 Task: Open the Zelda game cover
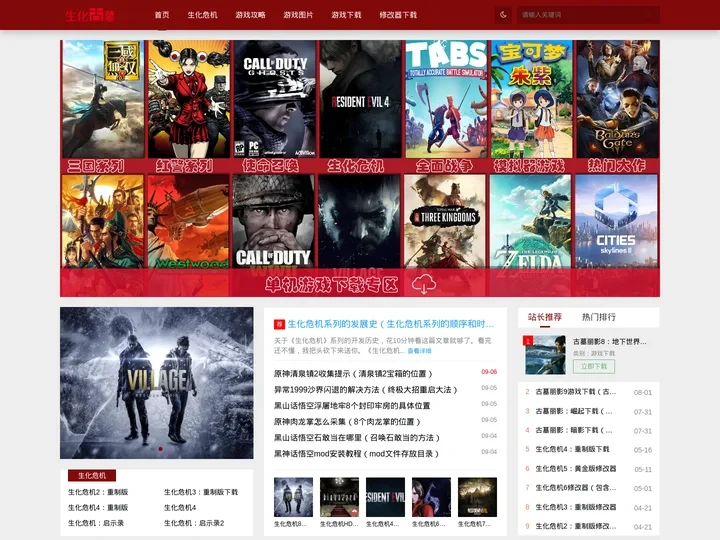tap(530, 221)
